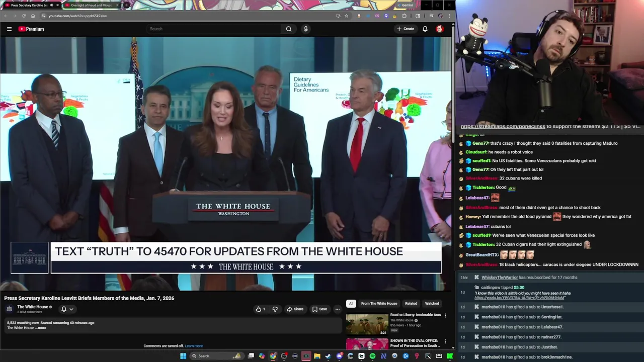Open options menu for Road to Liberty video
The width and height of the screenshot is (644, 362).
pos(445,315)
